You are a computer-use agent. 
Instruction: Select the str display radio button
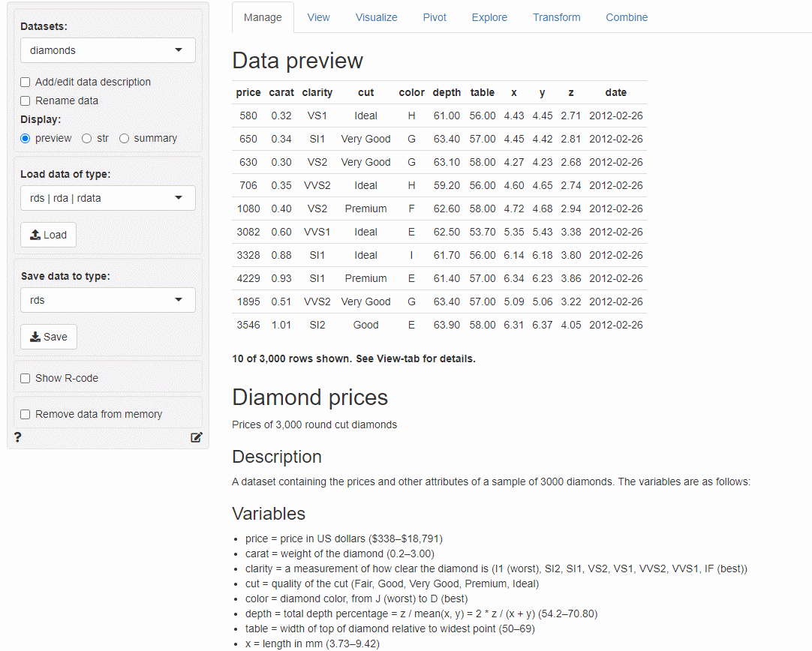(x=87, y=138)
